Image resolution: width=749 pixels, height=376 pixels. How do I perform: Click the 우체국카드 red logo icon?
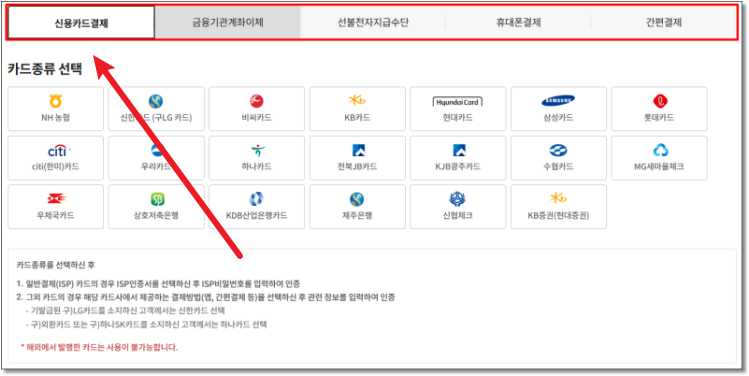pos(57,199)
